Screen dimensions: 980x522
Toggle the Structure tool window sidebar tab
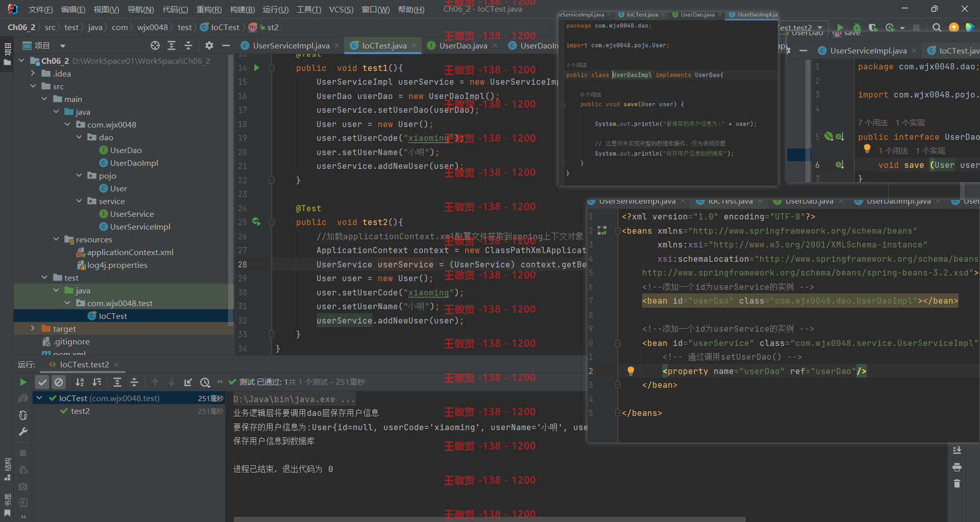tap(7, 469)
